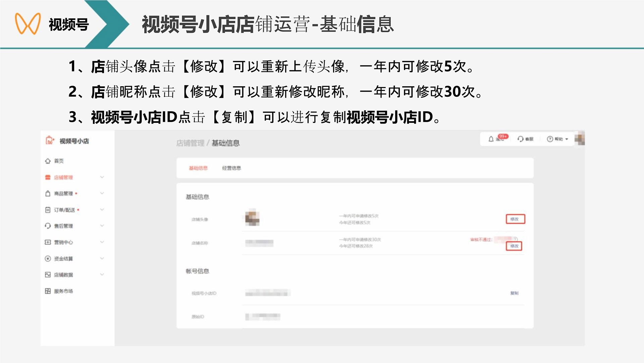Click 修改 for 店铺名称
Image resolution: width=644 pixels, height=363 pixels.
pyautogui.click(x=514, y=246)
